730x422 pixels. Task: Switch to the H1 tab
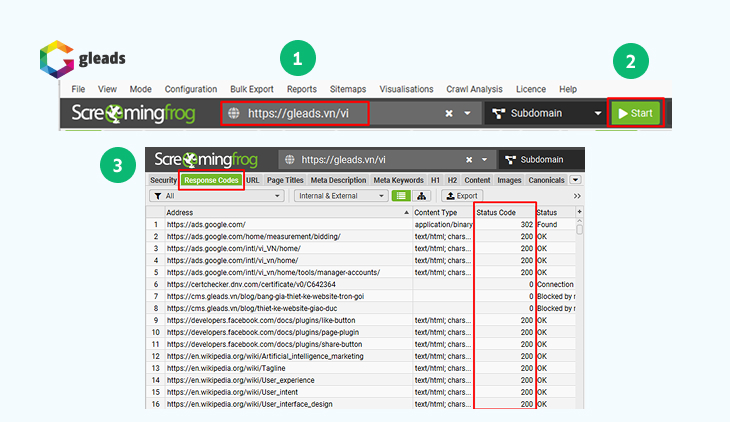435,180
